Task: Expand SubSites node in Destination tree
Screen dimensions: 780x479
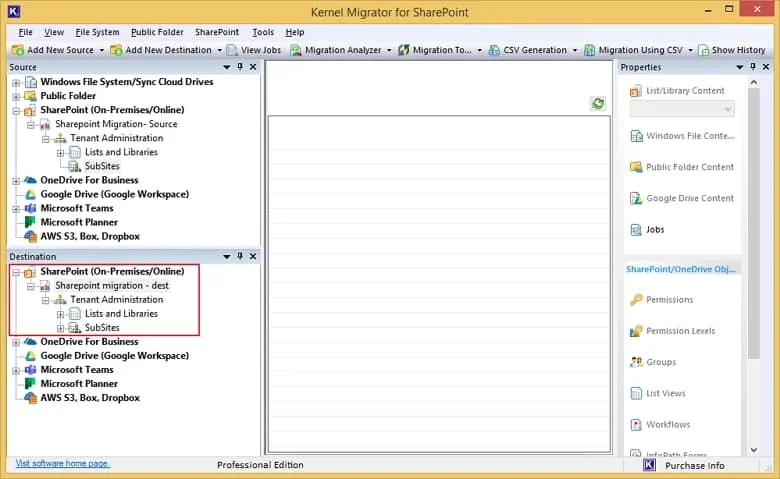Action: coord(60,328)
